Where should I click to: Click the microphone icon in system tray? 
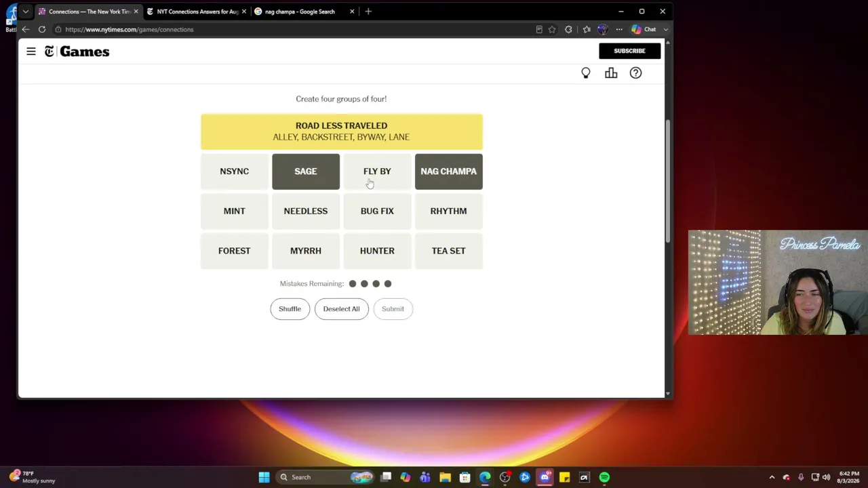(801, 477)
